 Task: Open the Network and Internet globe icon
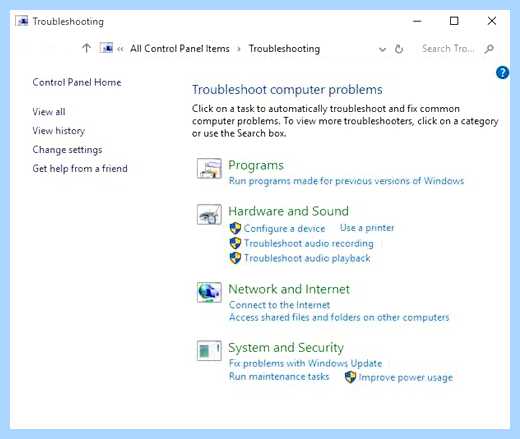click(209, 292)
